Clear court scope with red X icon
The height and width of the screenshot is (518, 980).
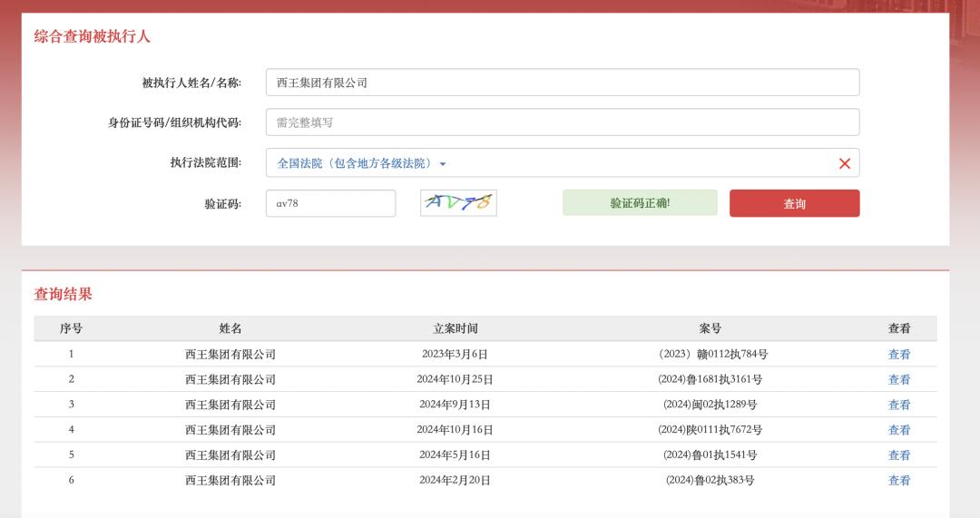click(845, 163)
